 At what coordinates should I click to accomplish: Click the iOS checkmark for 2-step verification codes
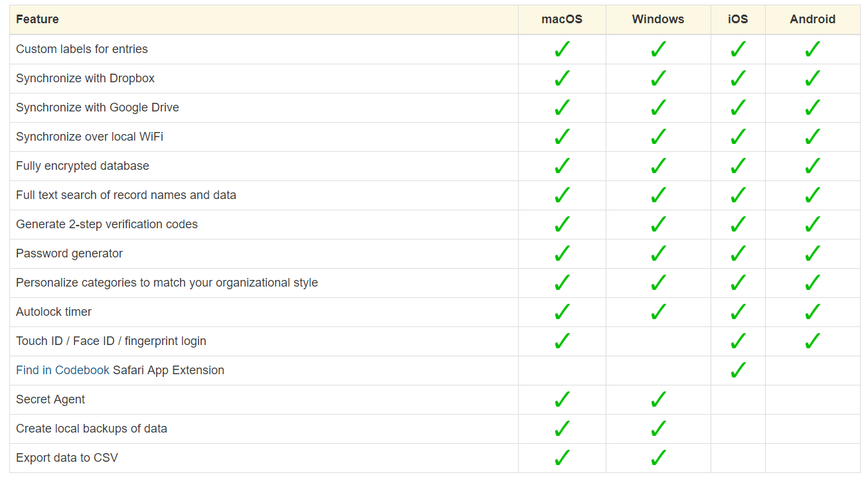tap(738, 224)
